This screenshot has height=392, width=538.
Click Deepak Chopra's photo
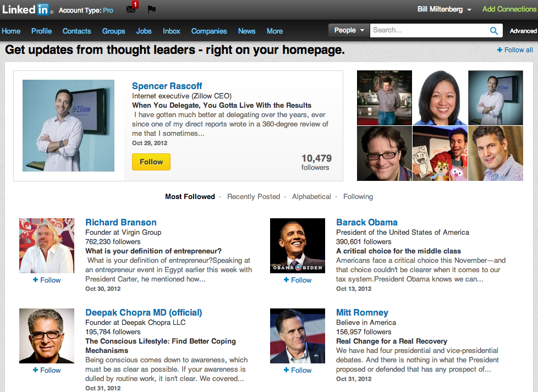[x=47, y=336]
